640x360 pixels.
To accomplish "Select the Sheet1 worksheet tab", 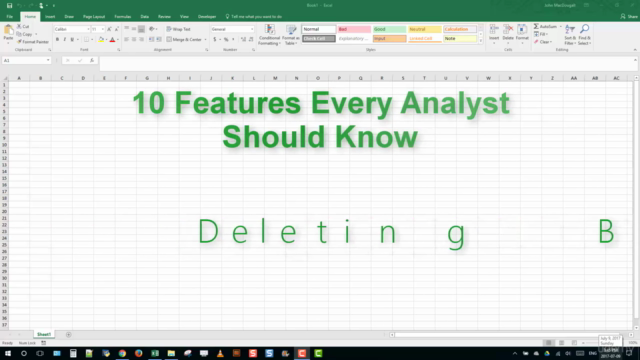I will (x=44, y=335).
